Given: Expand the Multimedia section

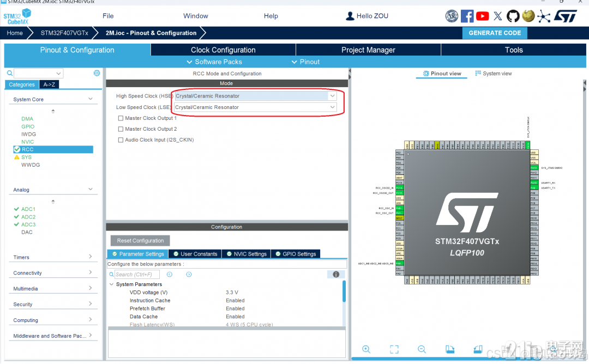Looking at the screenshot, I should click(x=91, y=288).
